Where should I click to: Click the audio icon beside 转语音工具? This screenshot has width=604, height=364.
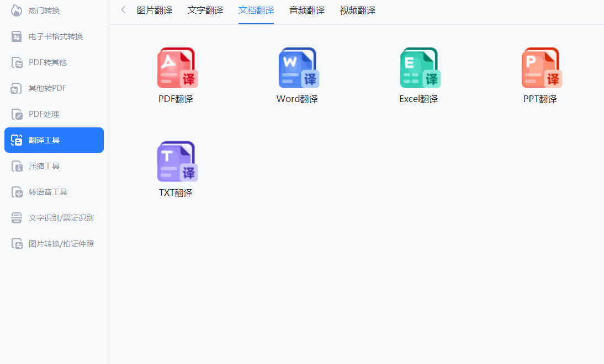pyautogui.click(x=17, y=192)
